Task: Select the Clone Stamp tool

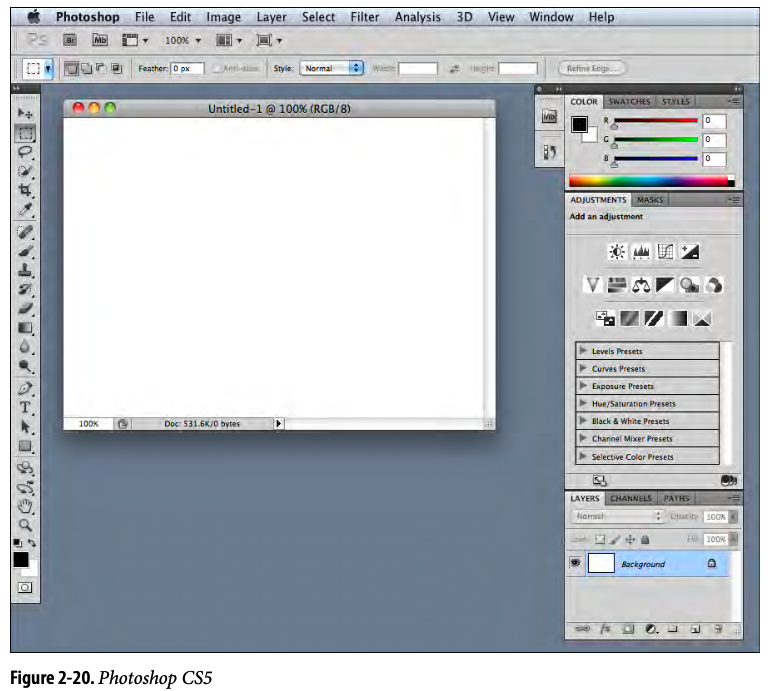Action: [25, 270]
